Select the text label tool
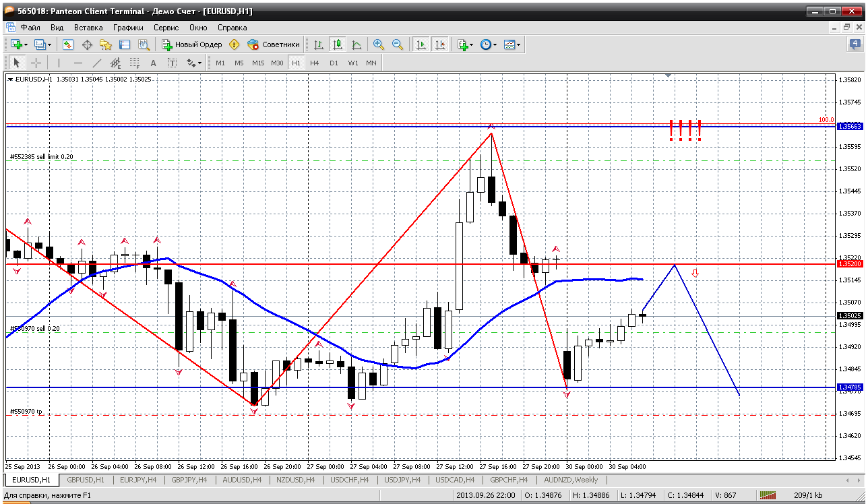This screenshot has height=504, width=868. click(x=172, y=63)
